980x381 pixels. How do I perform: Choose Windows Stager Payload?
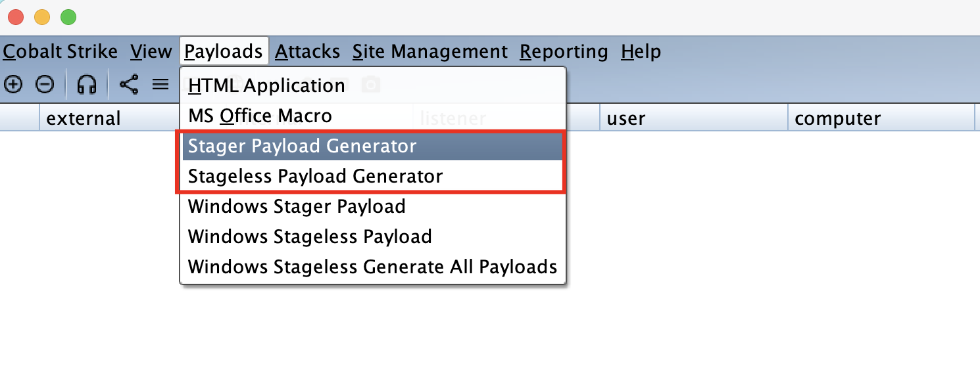point(297,206)
